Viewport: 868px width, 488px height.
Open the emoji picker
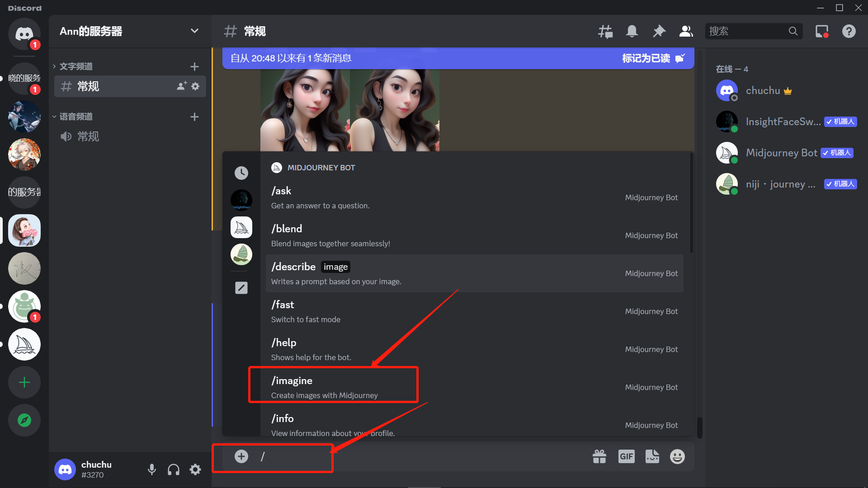677,456
